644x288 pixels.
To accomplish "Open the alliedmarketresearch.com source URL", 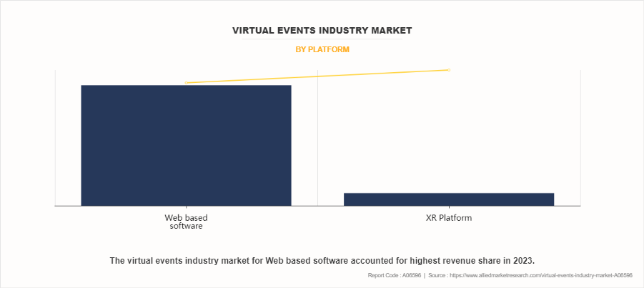I will click(541, 276).
